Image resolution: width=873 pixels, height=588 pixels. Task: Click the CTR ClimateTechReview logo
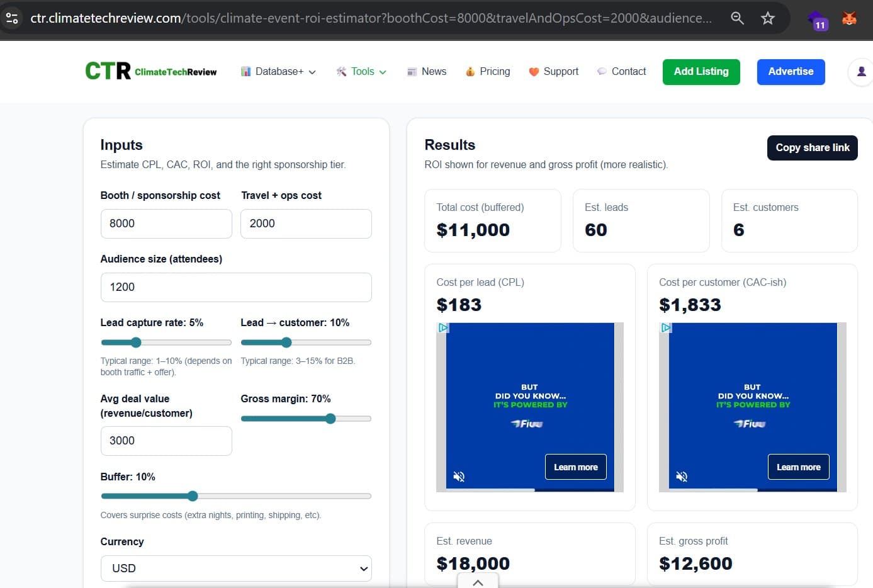[x=151, y=71]
